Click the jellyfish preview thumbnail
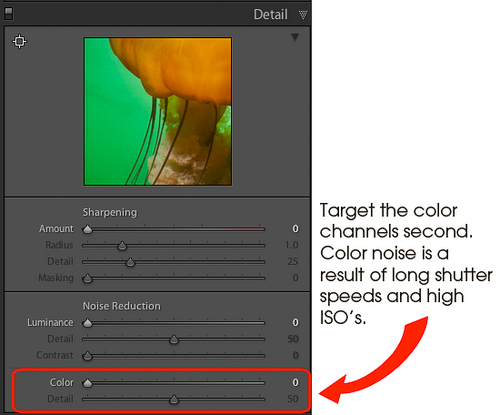Viewport: 500px width, 415px height. click(158, 111)
